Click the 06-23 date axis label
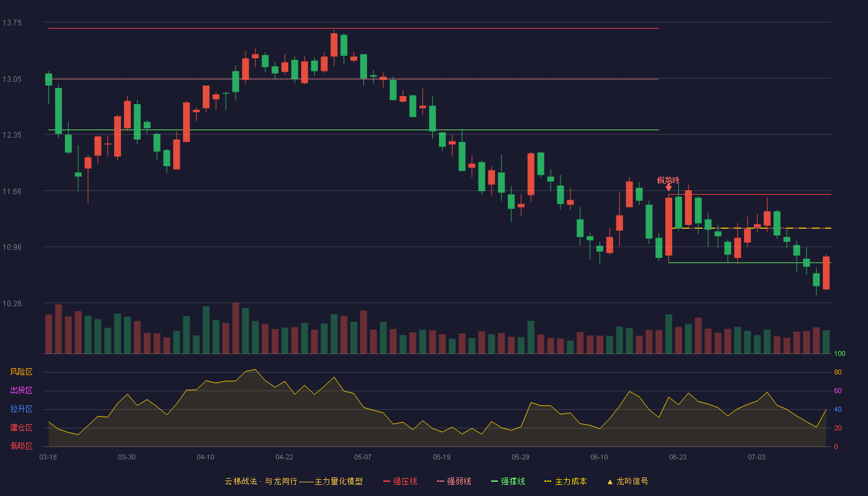 click(678, 457)
